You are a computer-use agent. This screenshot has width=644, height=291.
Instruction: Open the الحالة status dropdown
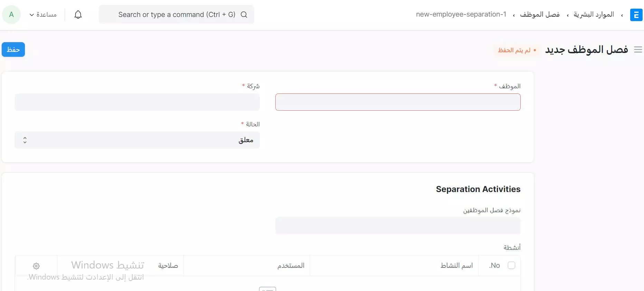(137, 140)
